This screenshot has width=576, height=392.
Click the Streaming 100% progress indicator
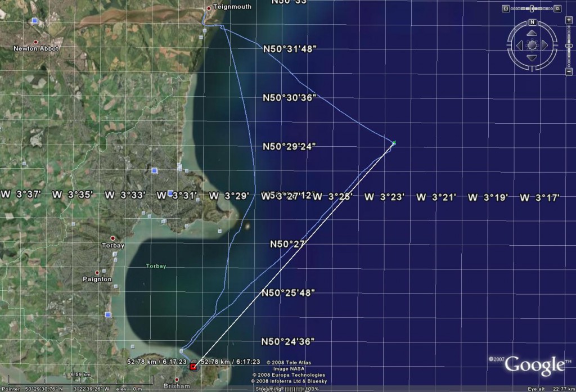(287, 389)
